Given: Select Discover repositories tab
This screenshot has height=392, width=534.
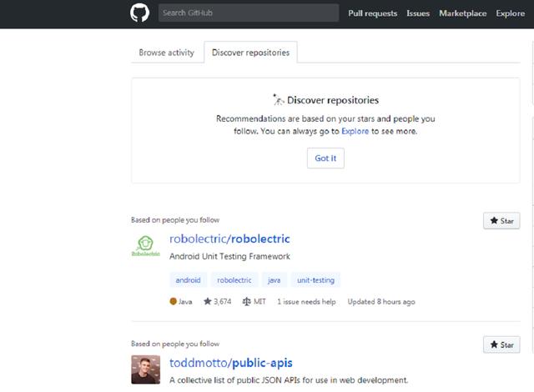Looking at the screenshot, I should [x=250, y=53].
